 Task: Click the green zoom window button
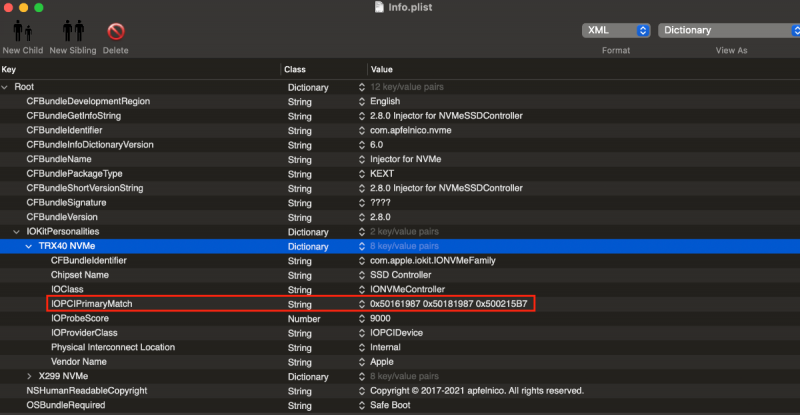(x=39, y=7)
